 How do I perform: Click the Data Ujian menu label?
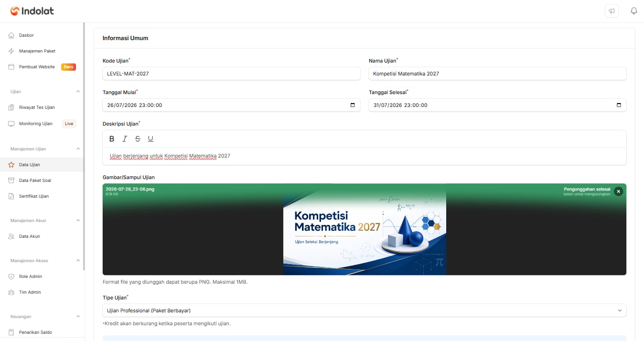click(30, 165)
